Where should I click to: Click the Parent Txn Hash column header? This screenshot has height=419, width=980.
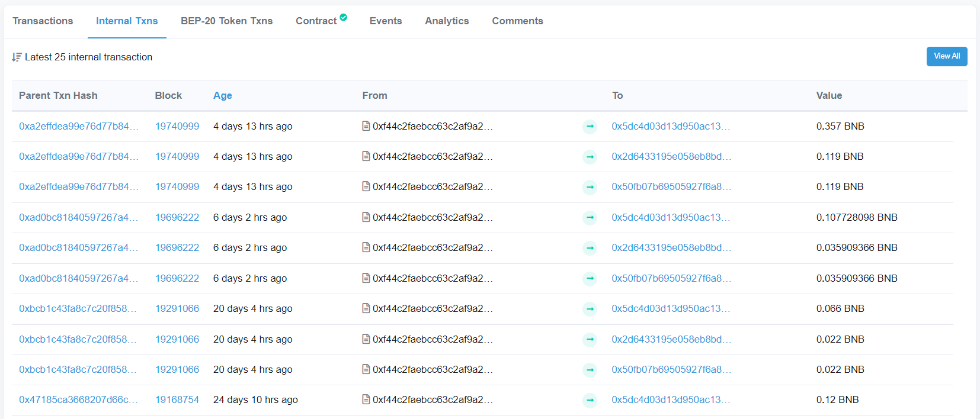[58, 95]
